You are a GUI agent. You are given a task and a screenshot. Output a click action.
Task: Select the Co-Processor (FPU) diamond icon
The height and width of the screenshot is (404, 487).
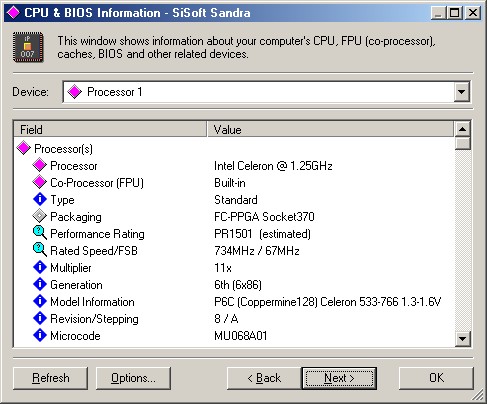click(40, 182)
